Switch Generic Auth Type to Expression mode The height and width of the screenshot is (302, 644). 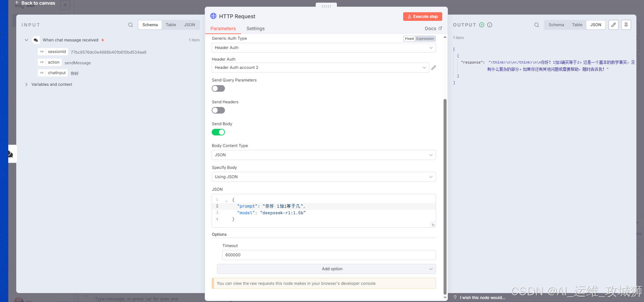click(x=425, y=39)
